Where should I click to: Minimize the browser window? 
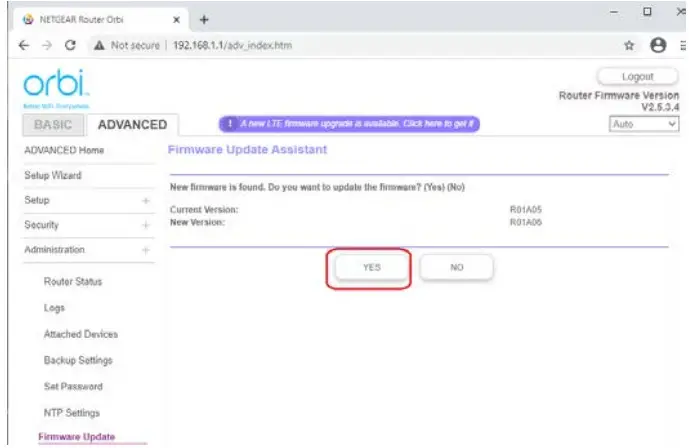tap(614, 12)
